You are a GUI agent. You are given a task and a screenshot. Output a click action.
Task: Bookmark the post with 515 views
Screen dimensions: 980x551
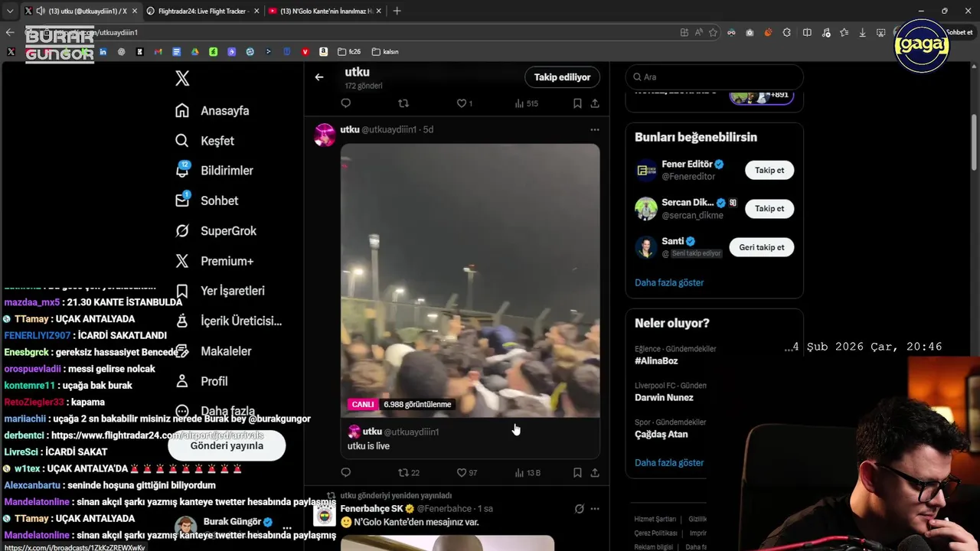(577, 103)
